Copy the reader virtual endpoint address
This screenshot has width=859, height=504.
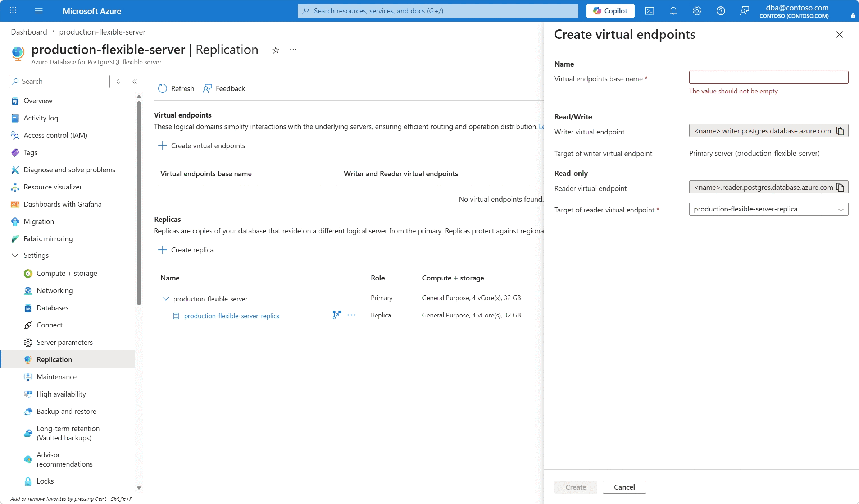840,187
